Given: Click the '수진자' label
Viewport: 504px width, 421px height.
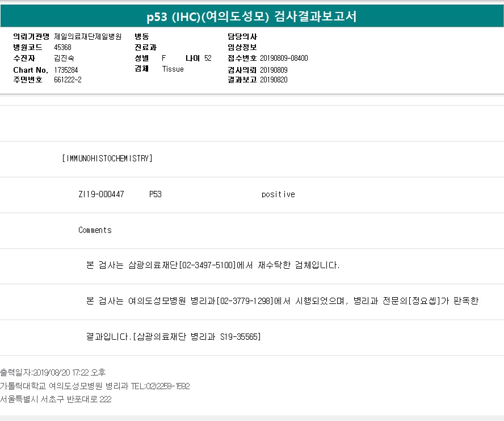Looking at the screenshot, I should pyautogui.click(x=24, y=59).
